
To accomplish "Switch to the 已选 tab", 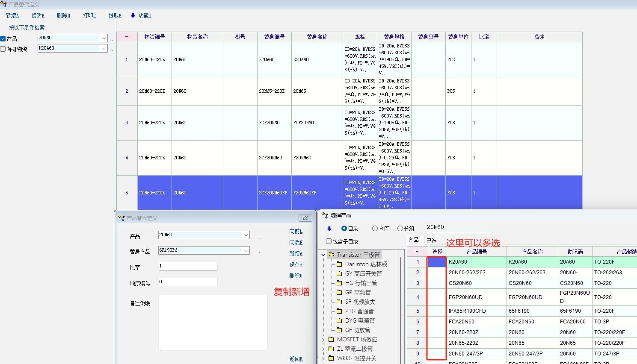I will (x=432, y=241).
